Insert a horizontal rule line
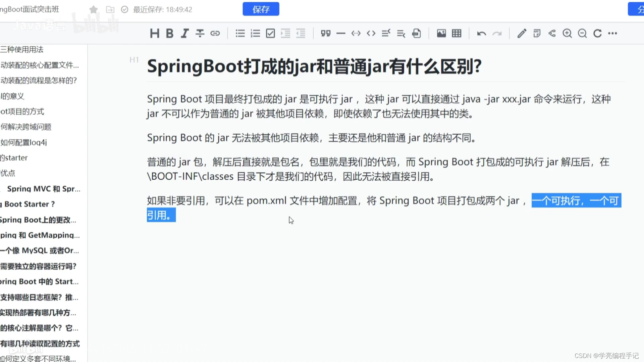This screenshot has height=362, width=644. click(341, 33)
